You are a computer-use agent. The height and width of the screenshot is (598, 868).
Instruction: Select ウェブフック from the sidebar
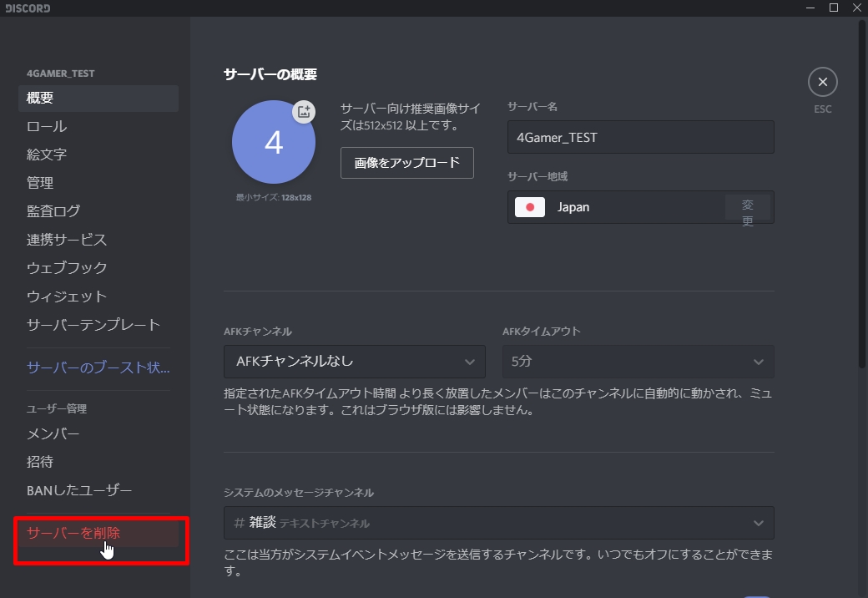pos(67,269)
